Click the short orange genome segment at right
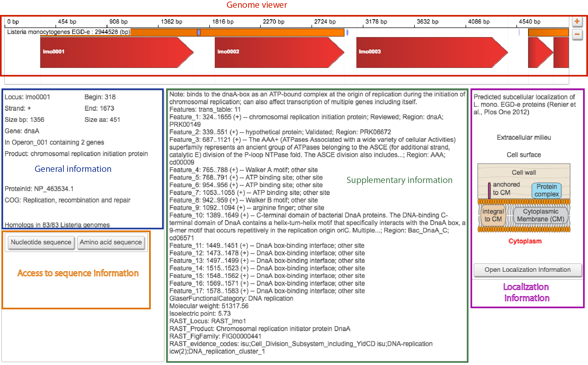The width and height of the screenshot is (588, 365). pyautogui.click(x=548, y=32)
